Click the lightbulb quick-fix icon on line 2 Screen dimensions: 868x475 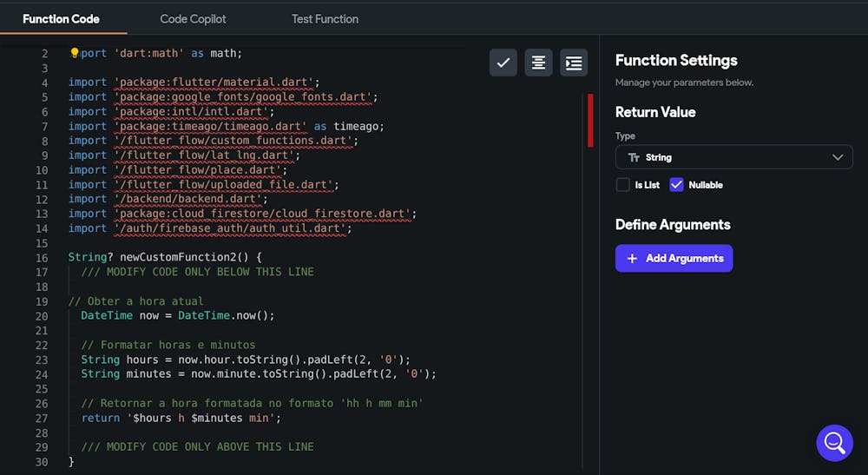tap(74, 53)
